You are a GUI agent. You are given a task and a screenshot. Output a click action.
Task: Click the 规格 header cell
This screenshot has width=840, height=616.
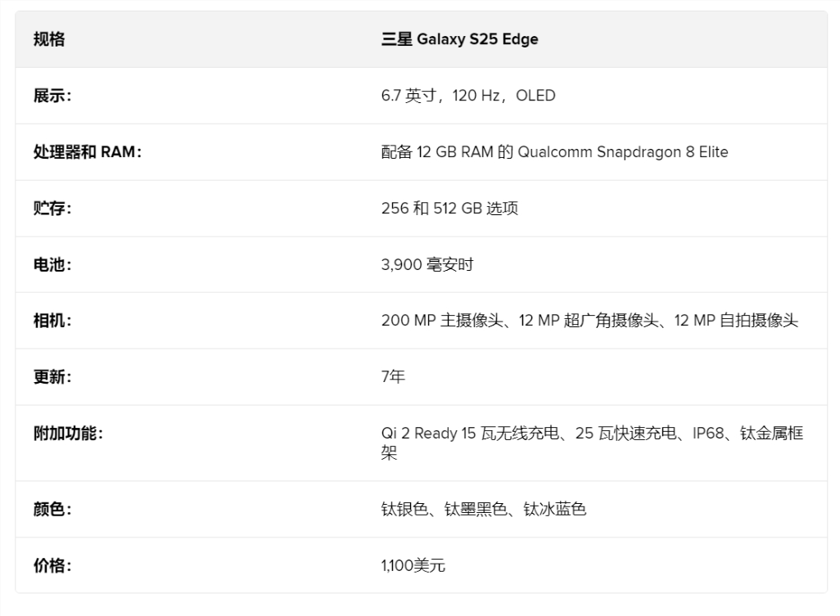(49, 39)
